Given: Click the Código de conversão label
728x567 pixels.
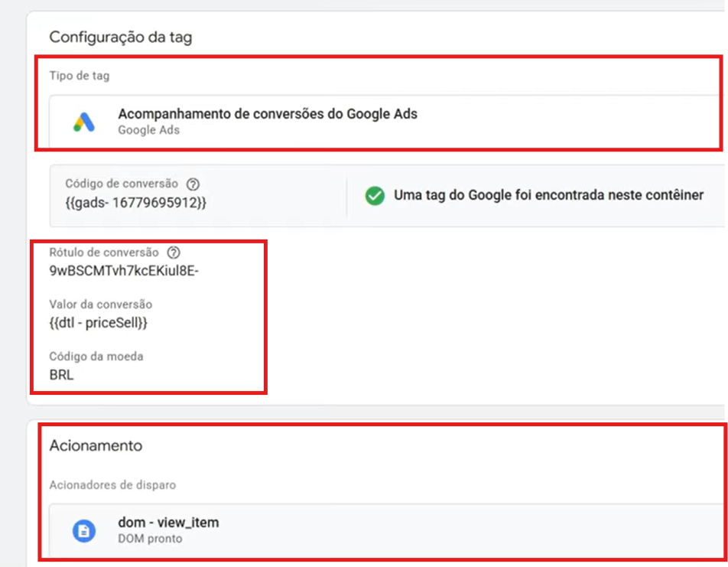Looking at the screenshot, I should (x=122, y=184).
